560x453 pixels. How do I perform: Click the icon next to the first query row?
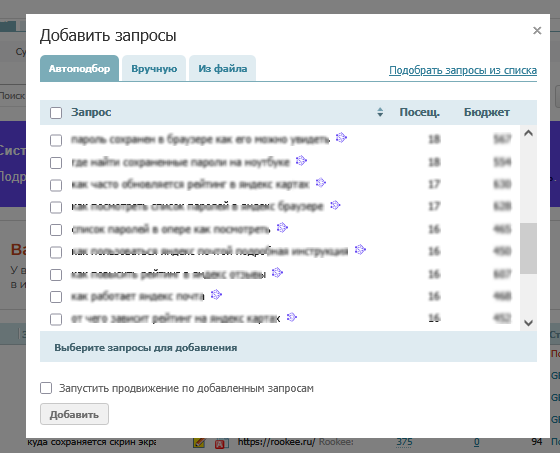point(341,138)
